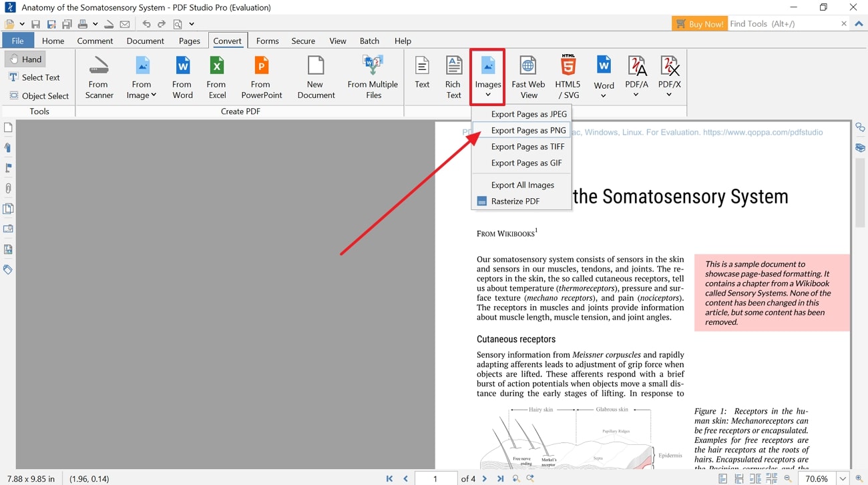Image resolution: width=868 pixels, height=485 pixels.
Task: Click the Print icon in quick toolbar
Action: [83, 24]
